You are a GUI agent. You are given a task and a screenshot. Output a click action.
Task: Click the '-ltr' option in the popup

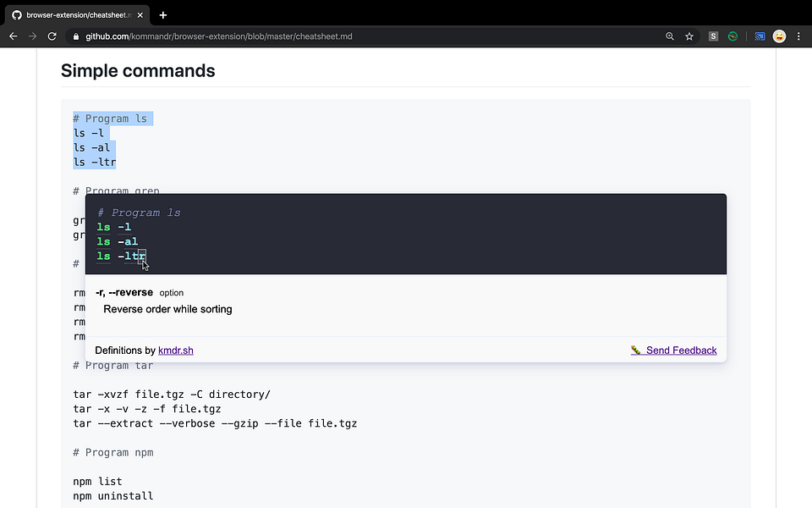pyautogui.click(x=132, y=256)
